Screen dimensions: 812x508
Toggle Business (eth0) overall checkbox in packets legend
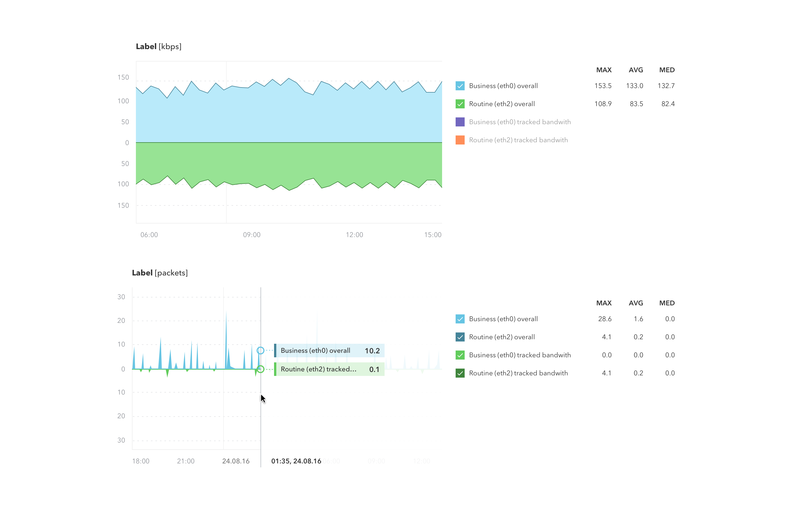[460, 319]
